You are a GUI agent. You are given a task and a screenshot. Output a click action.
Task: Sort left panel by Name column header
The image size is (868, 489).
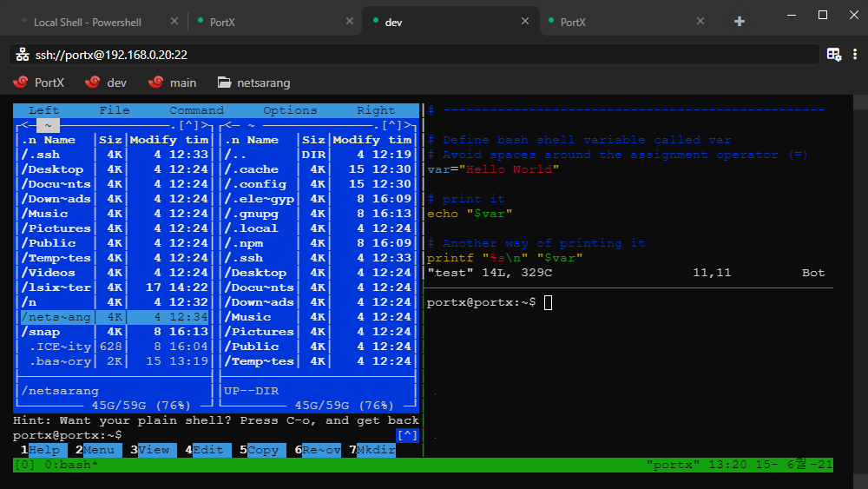tap(59, 140)
